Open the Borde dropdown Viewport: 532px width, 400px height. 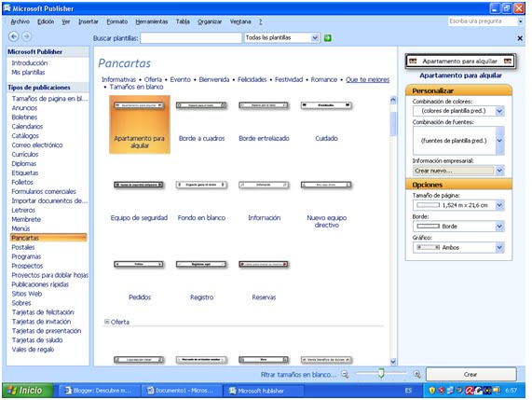tap(499, 227)
